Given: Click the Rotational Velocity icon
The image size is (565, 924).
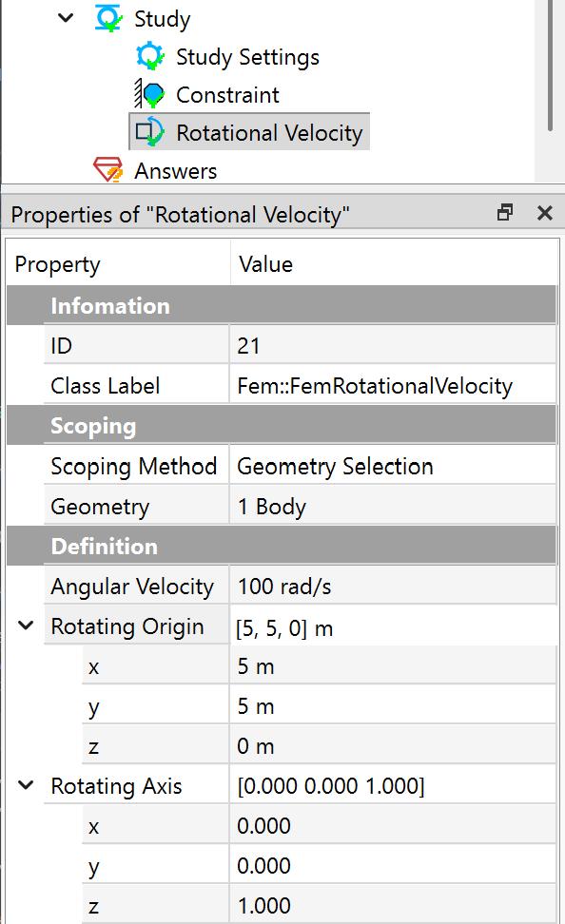Looking at the screenshot, I should pos(149,132).
